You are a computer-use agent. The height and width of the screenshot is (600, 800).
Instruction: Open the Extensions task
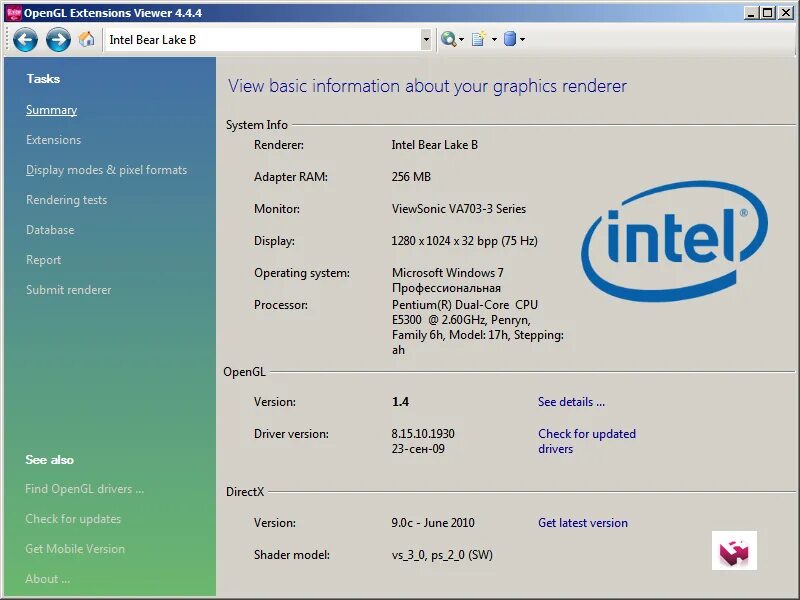[x=54, y=140]
